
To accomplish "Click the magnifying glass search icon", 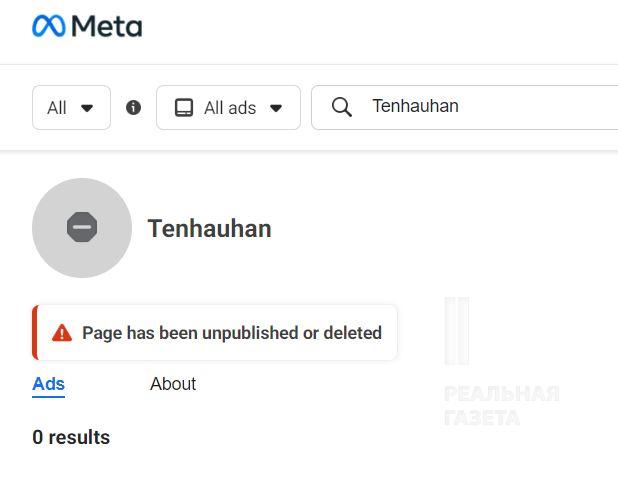I will (341, 107).
